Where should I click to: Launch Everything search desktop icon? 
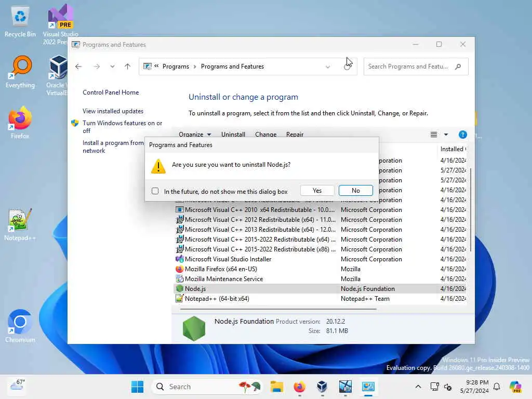pyautogui.click(x=20, y=72)
